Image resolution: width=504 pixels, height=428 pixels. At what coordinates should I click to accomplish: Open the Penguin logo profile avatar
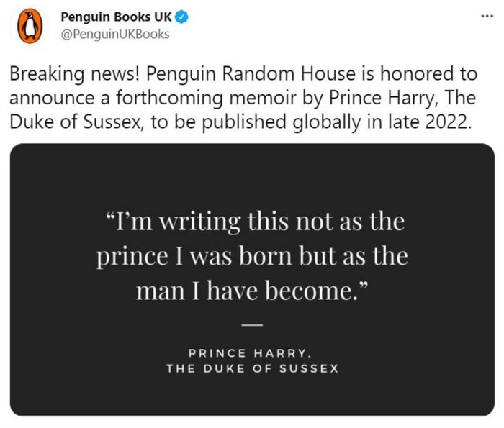click(x=30, y=26)
